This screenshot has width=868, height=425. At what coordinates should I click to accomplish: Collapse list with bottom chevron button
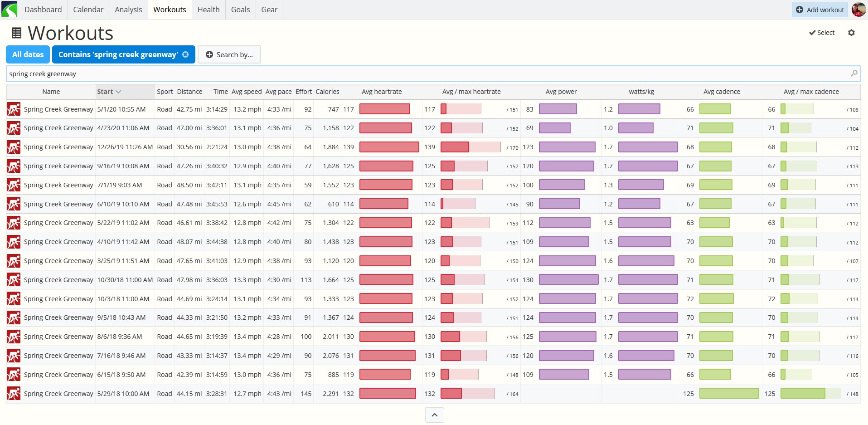434,415
